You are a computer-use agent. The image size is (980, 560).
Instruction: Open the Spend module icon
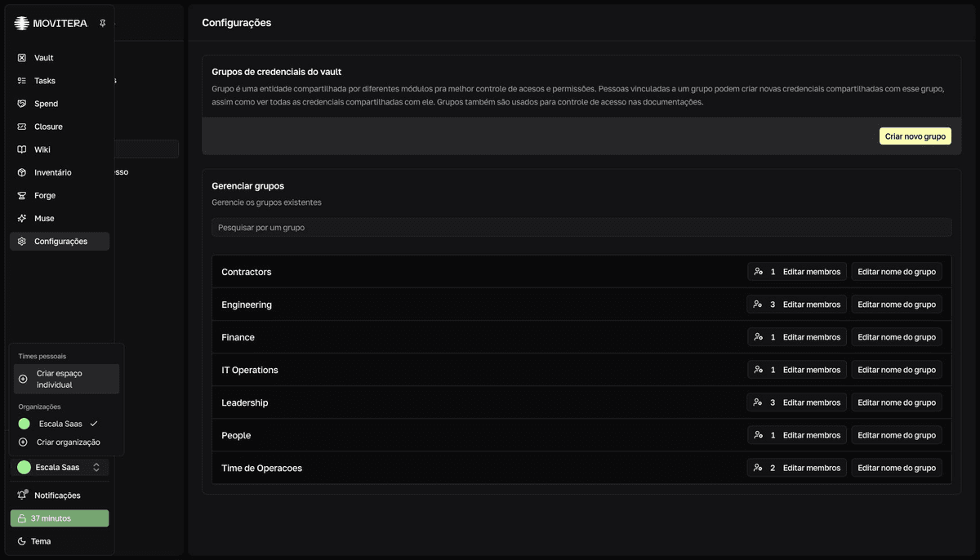[x=22, y=104]
